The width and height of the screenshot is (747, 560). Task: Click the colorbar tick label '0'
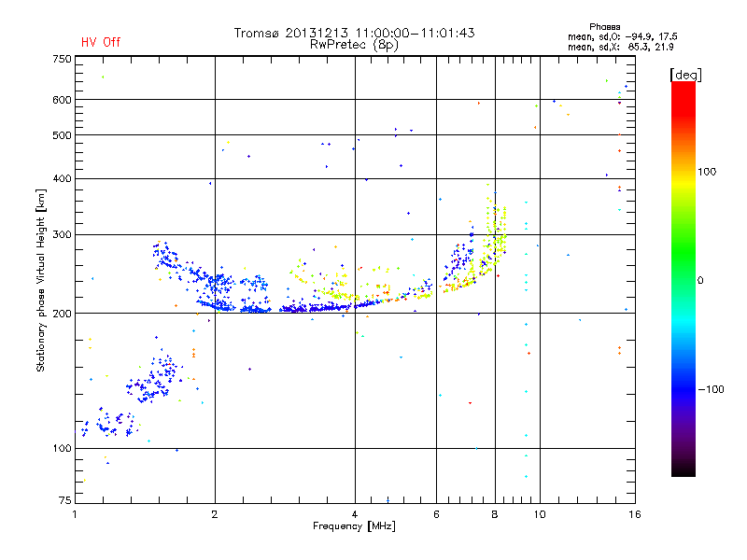(700, 281)
